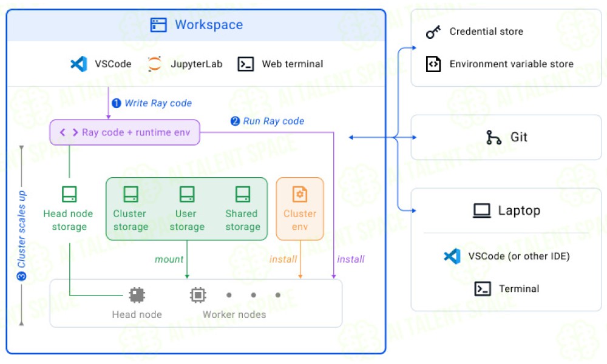607x364 pixels.
Task: Click the green 'mount' label
Action: tap(169, 259)
